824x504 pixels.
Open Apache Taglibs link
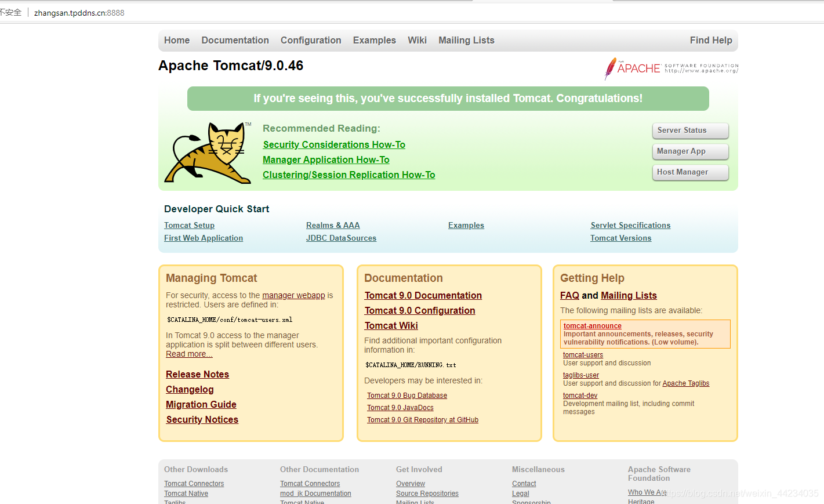686,383
